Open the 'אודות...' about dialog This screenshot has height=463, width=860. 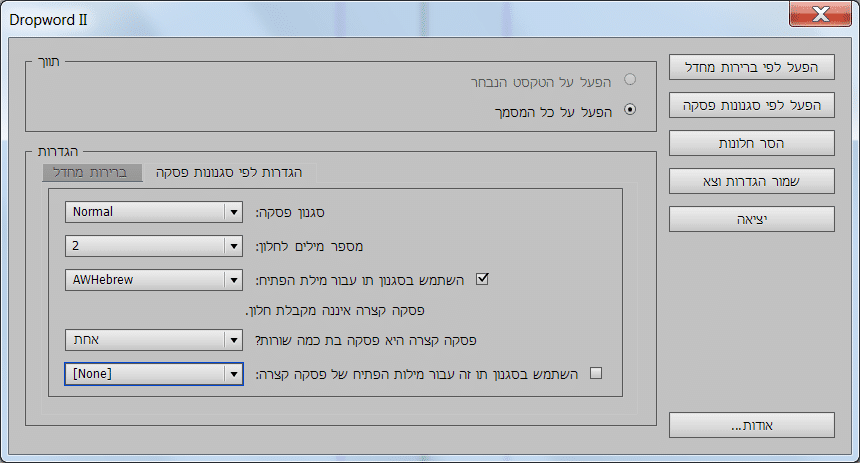click(751, 425)
